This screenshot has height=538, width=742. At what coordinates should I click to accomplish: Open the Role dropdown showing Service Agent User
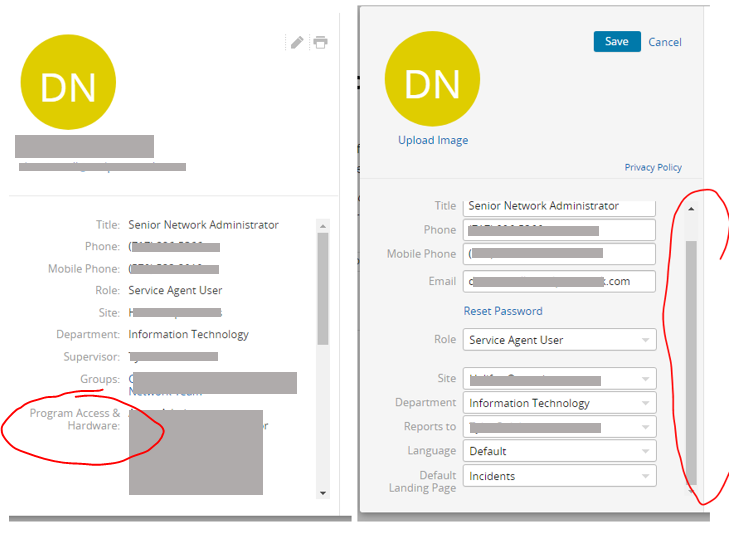tap(559, 340)
